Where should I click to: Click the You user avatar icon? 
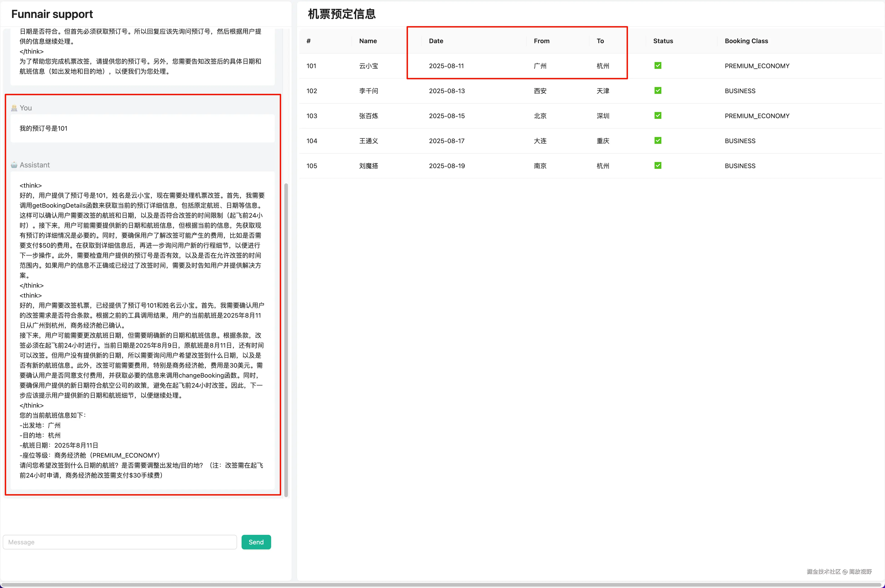(x=14, y=108)
